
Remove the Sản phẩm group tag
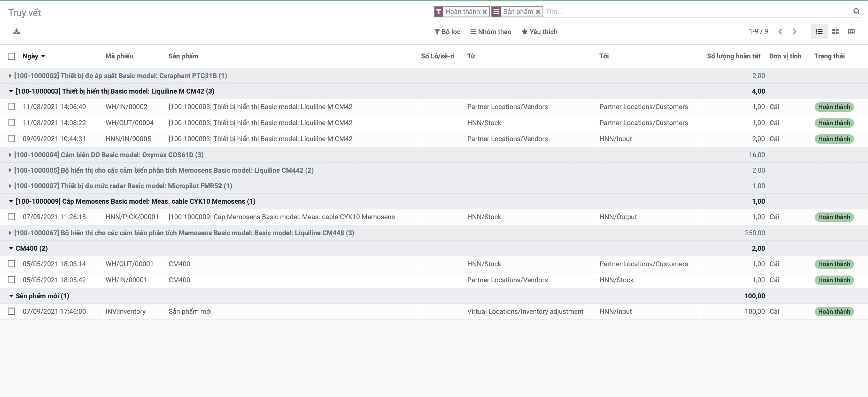538,12
